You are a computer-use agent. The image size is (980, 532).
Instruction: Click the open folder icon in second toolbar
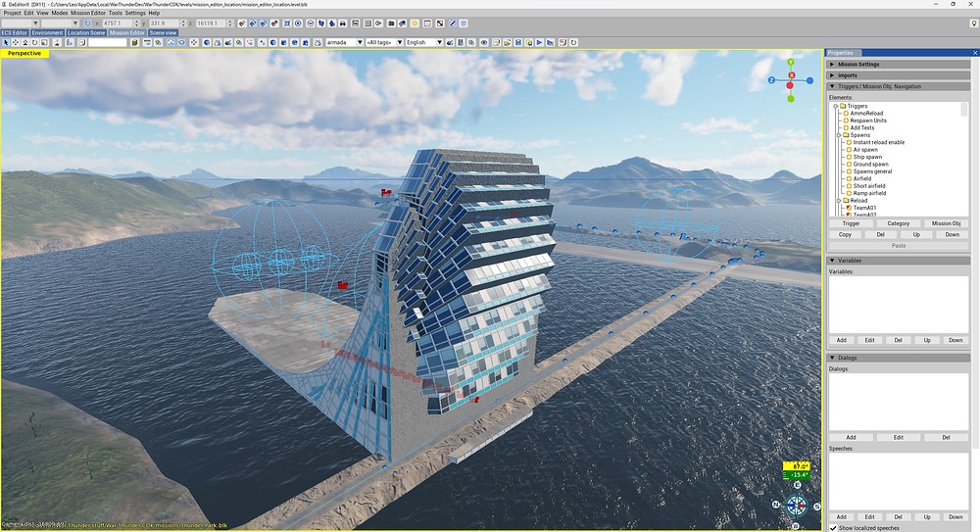507,42
